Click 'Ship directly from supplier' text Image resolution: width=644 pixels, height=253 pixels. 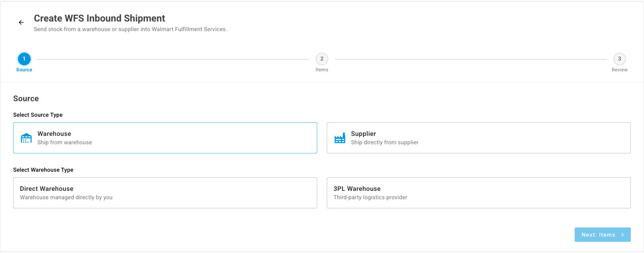pos(385,143)
